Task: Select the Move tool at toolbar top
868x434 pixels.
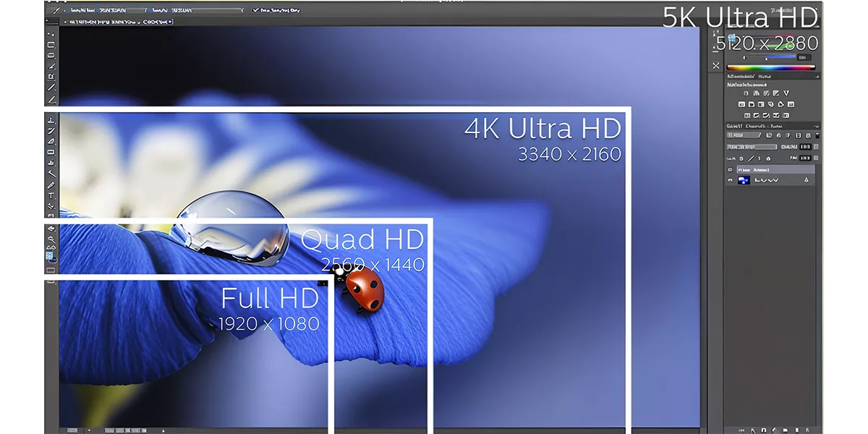Action: [x=50, y=33]
